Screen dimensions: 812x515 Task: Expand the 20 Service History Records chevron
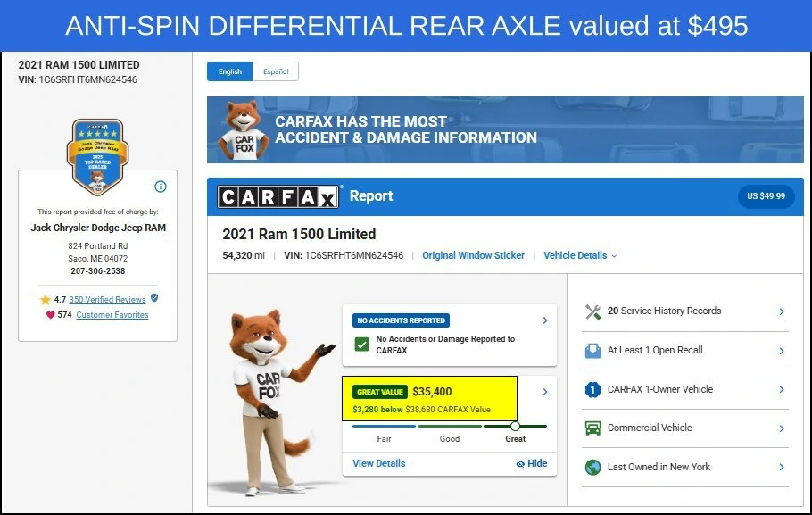[782, 311]
